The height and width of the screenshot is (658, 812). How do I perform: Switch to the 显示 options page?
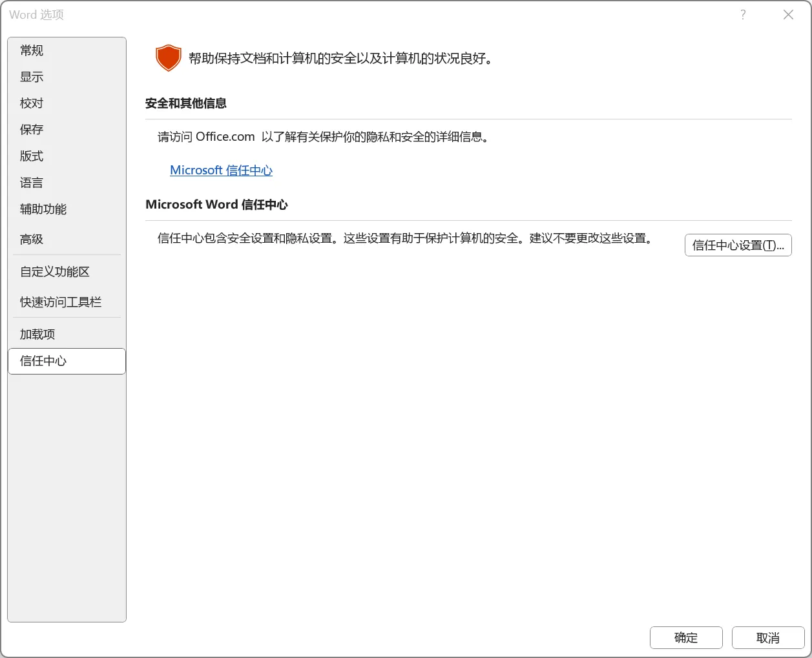click(x=31, y=76)
